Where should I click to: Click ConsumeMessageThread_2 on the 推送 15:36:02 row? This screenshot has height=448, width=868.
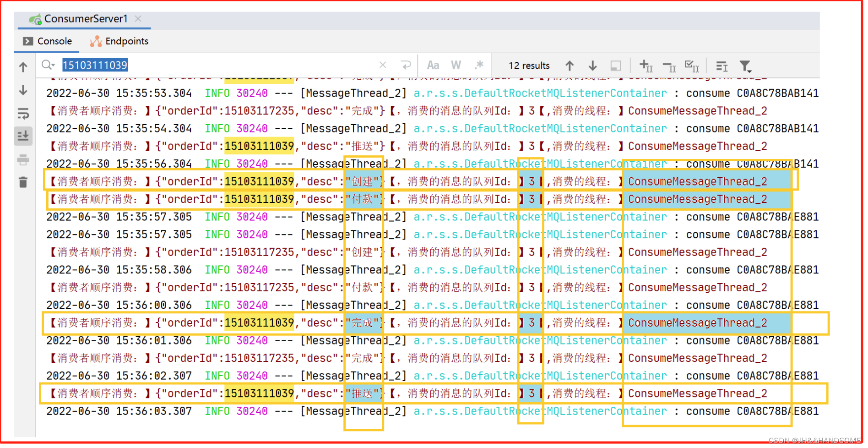(x=698, y=393)
